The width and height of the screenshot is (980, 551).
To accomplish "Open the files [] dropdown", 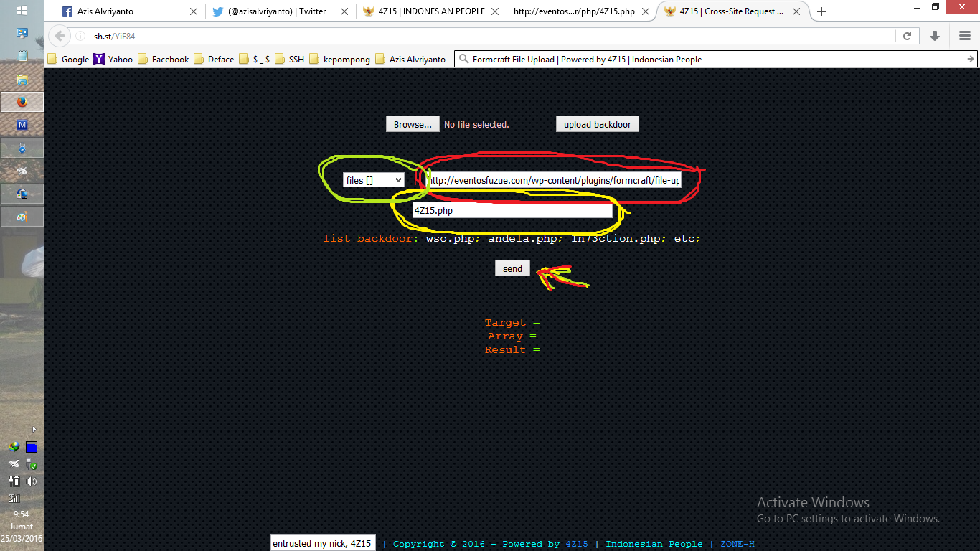I will click(372, 180).
